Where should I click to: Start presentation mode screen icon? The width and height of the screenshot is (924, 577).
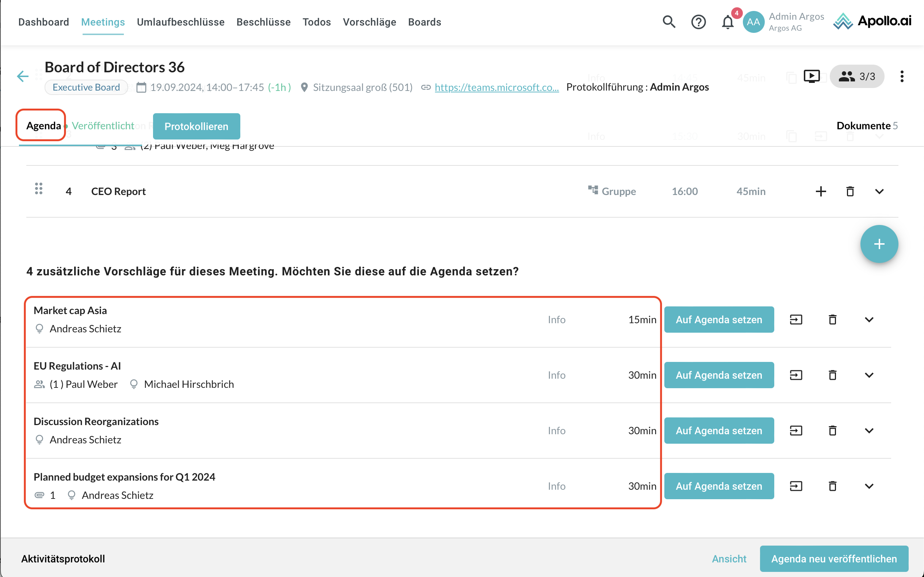pos(812,76)
